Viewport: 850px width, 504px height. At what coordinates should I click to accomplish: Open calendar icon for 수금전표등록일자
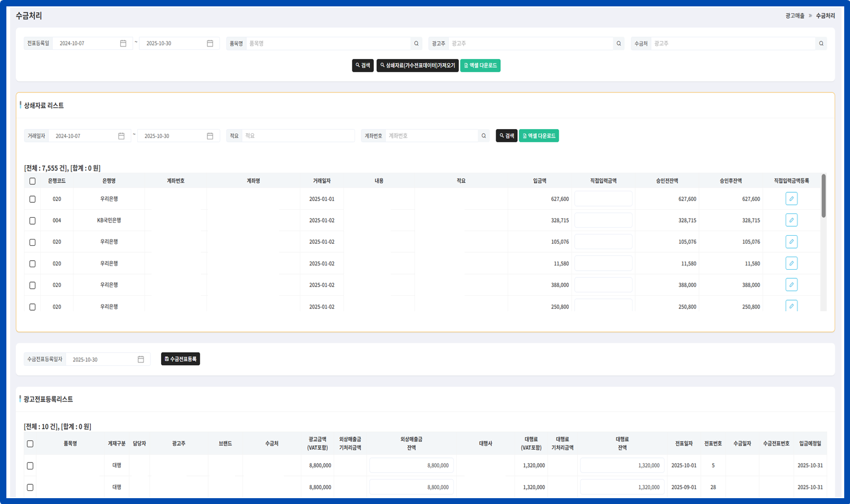click(x=141, y=360)
